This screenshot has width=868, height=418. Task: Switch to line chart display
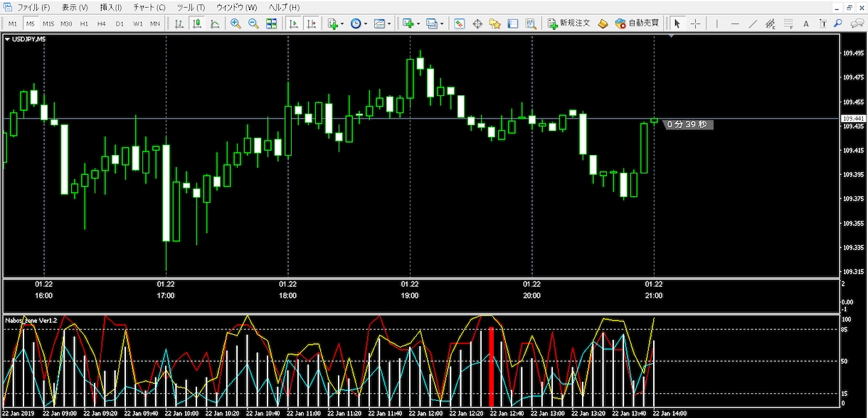click(x=215, y=23)
